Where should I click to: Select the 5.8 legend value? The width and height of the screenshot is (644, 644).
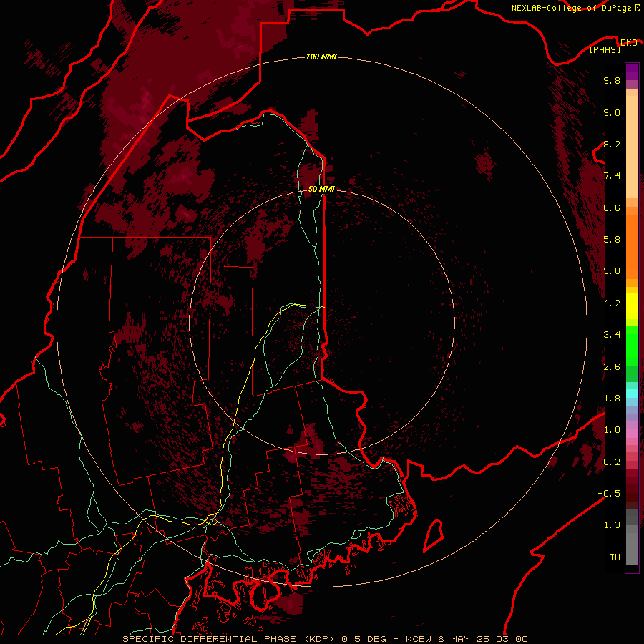point(612,240)
